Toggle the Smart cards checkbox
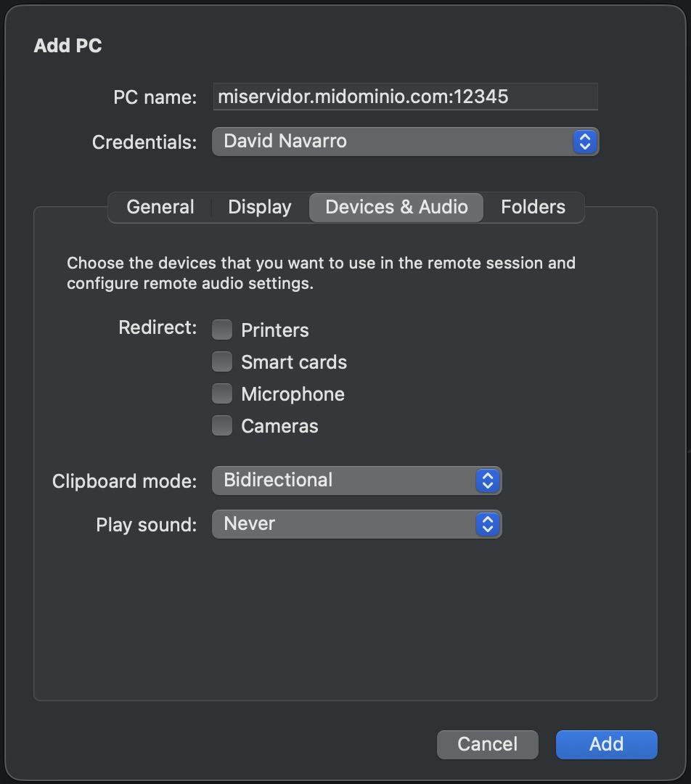 (x=222, y=362)
